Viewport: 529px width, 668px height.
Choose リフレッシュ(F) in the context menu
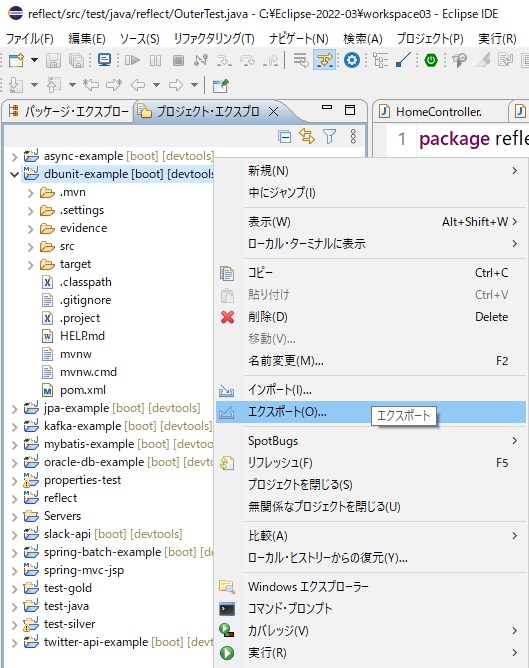pos(371,463)
